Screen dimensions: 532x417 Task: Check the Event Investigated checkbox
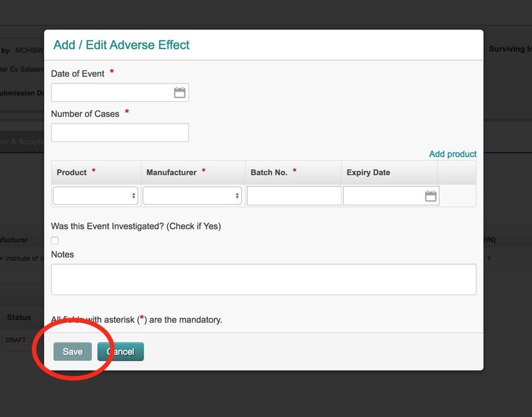coord(55,241)
